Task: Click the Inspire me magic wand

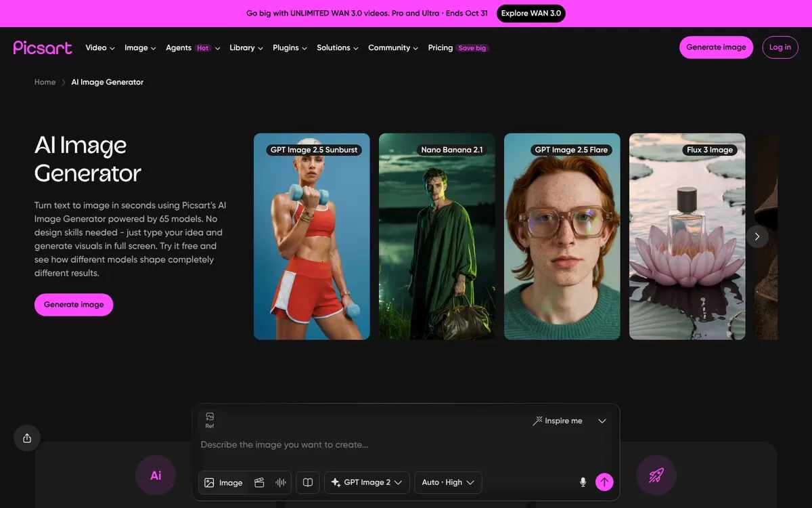Action: tap(557, 421)
